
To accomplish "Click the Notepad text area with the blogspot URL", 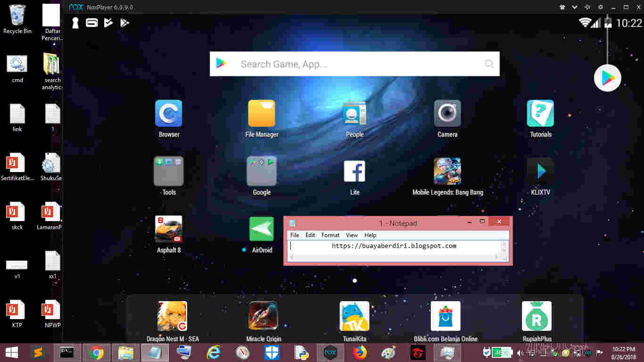I will tap(394, 247).
